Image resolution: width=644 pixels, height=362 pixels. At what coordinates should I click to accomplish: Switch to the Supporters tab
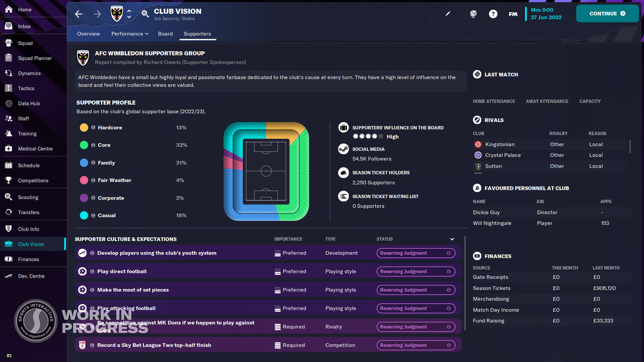click(197, 34)
